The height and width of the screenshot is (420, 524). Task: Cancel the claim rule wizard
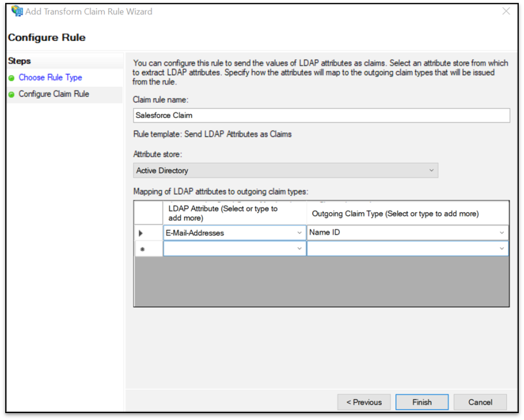(x=480, y=402)
